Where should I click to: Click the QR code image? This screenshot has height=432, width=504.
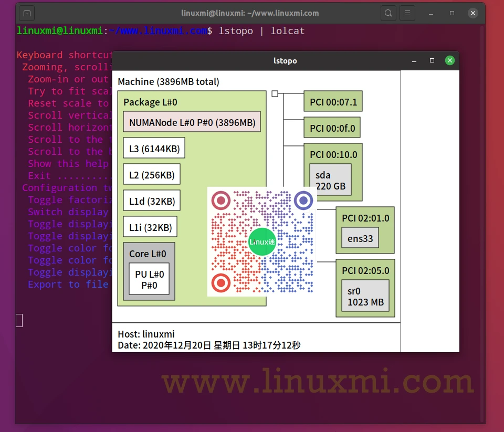tap(262, 241)
